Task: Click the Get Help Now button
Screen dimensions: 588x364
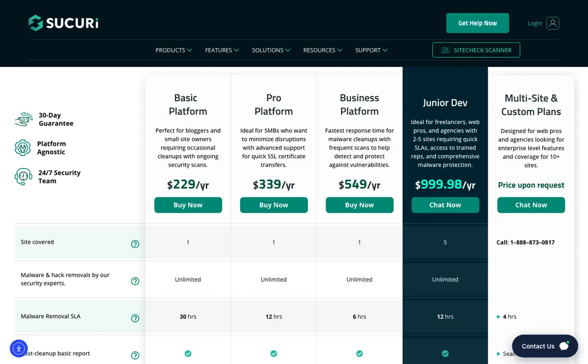Action: [x=477, y=23]
